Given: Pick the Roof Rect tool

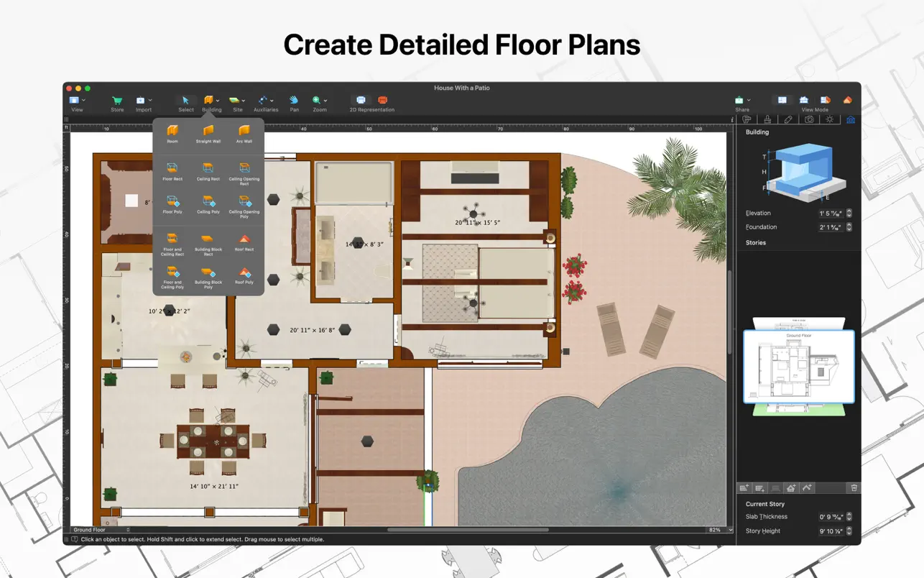Looking at the screenshot, I should click(x=244, y=241).
